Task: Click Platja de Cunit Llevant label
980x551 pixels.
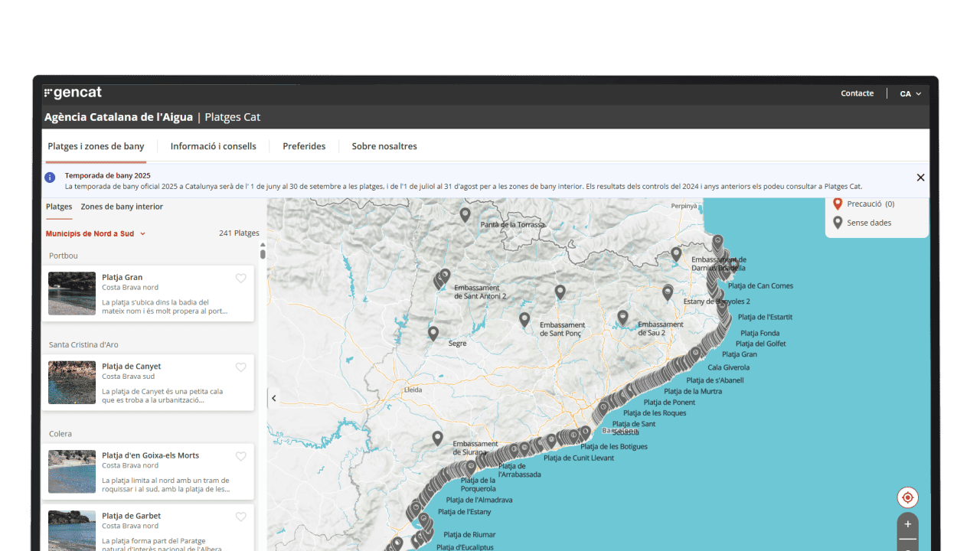Action: click(x=578, y=458)
